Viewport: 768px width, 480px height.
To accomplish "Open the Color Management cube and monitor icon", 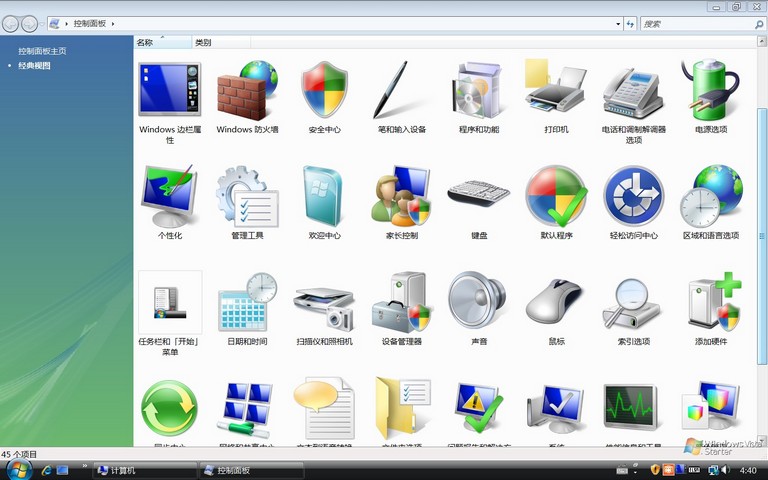I will [710, 407].
